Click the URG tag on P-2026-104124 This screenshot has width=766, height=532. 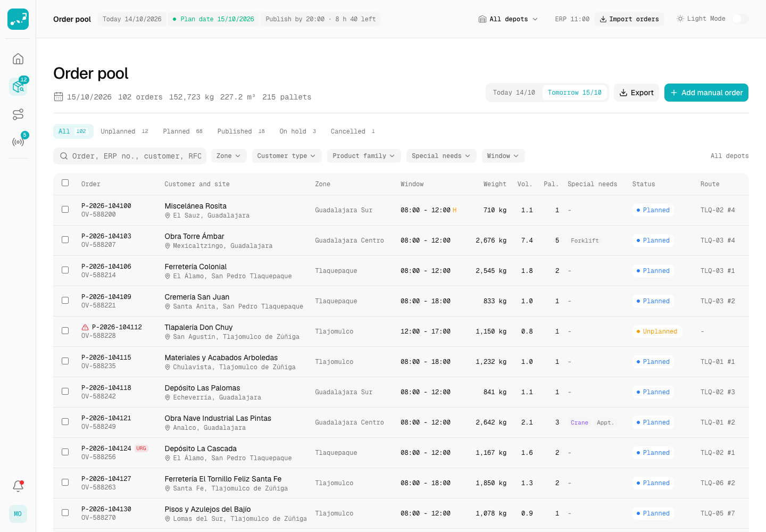(x=141, y=448)
